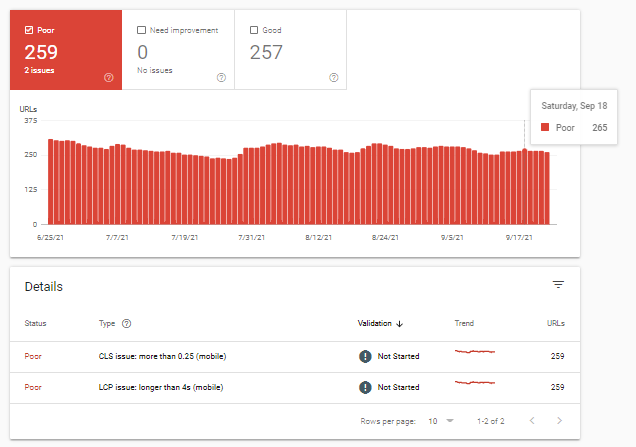Viewport: 636px width, 447px height.
Task: Click Poor red swatch in tooltip
Action: pos(545,127)
